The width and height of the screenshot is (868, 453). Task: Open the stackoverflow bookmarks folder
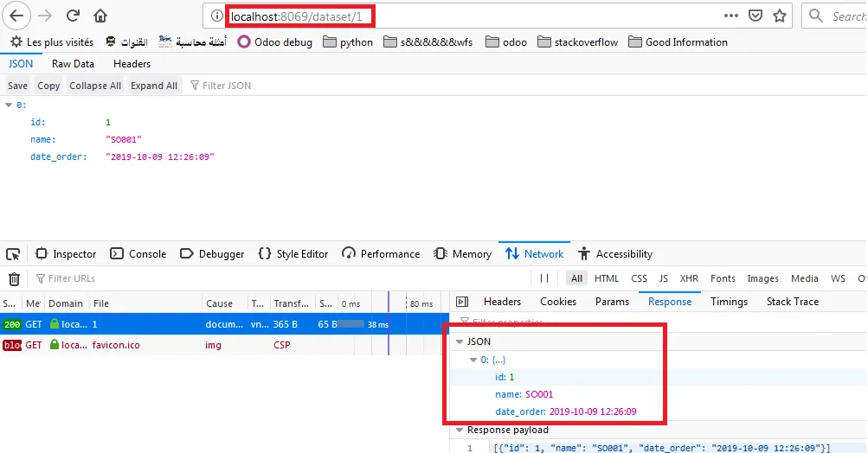point(577,42)
